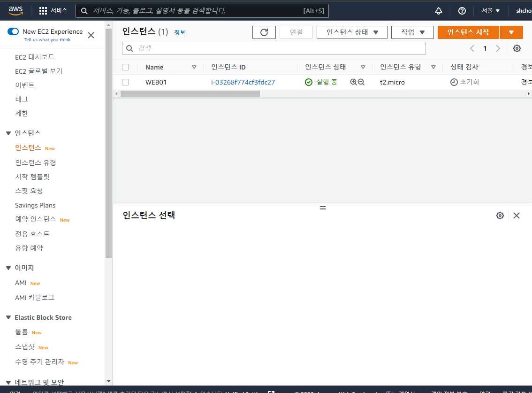Zoom in filter on running state
Viewport: 532px width, 393px height.
pyautogui.click(x=353, y=82)
